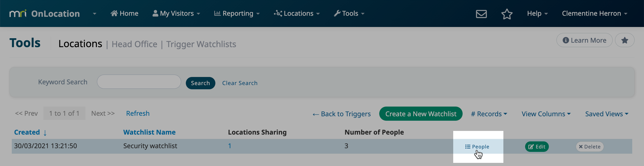This screenshot has width=644, height=166.
Task: Click Next >> pagination link
Action: click(x=103, y=113)
